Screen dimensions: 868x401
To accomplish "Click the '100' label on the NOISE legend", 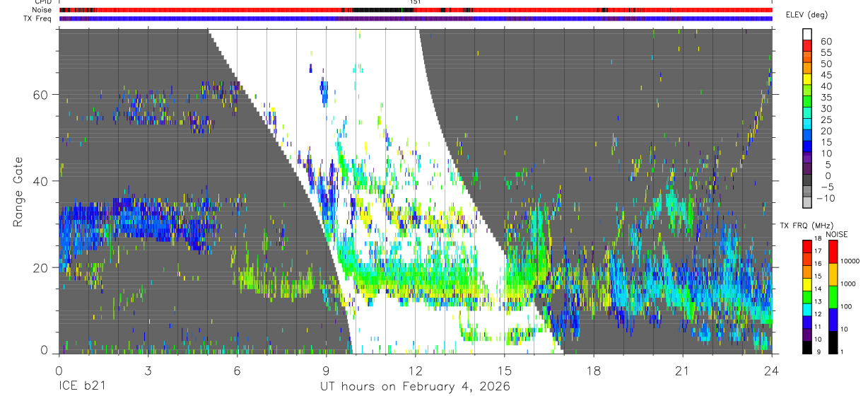I will point(846,306).
